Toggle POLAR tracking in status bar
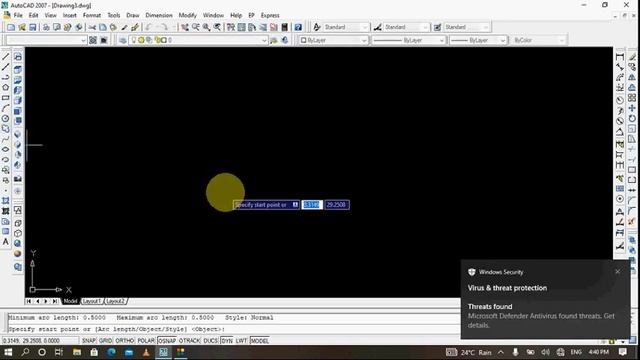The image size is (640, 360). [x=146, y=340]
